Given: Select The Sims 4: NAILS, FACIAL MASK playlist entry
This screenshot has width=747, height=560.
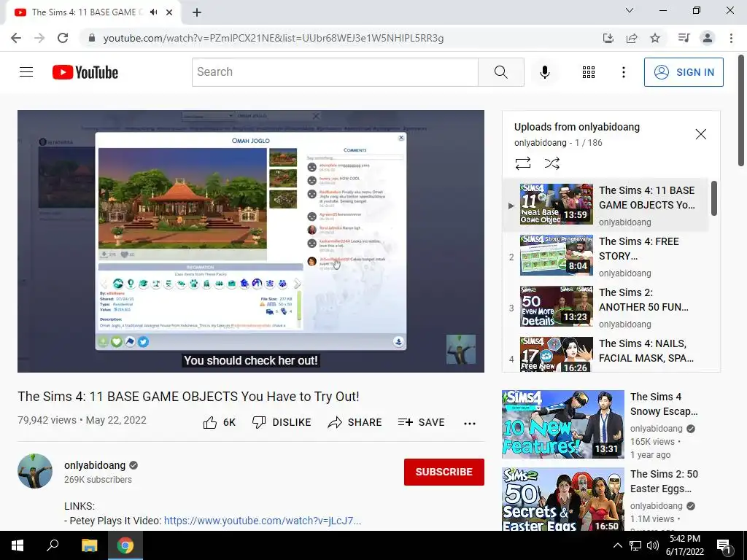Looking at the screenshot, I should [x=605, y=354].
